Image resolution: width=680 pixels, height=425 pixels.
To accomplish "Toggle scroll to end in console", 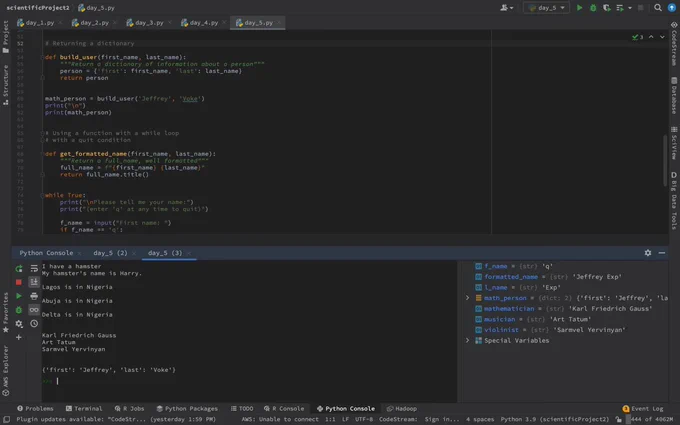I will [34, 282].
